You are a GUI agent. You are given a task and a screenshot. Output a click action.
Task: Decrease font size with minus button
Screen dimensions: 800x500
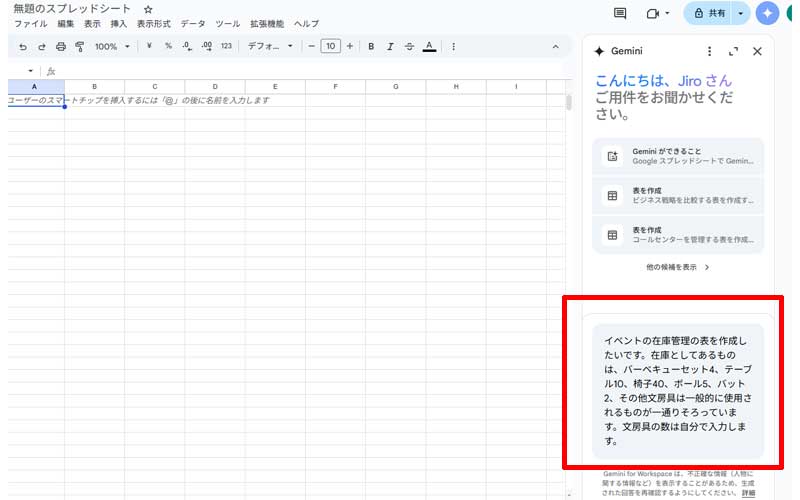coord(311,46)
